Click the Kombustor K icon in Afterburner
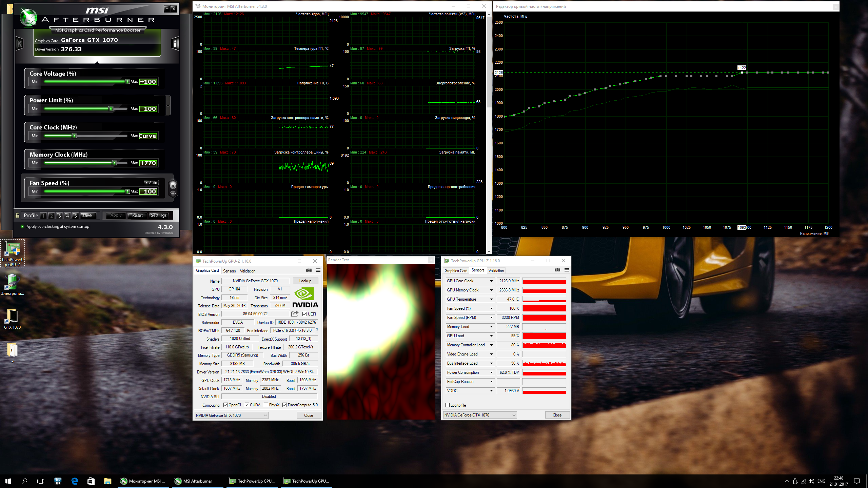 [19, 43]
